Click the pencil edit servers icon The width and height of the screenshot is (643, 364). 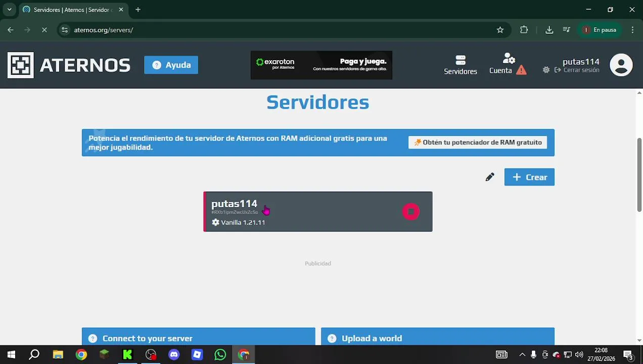coord(490,177)
